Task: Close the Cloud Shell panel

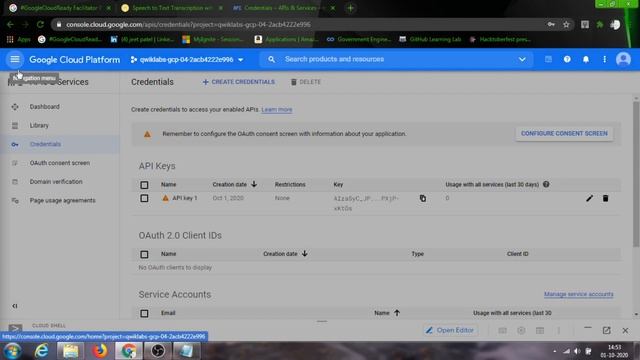Action: [x=625, y=330]
